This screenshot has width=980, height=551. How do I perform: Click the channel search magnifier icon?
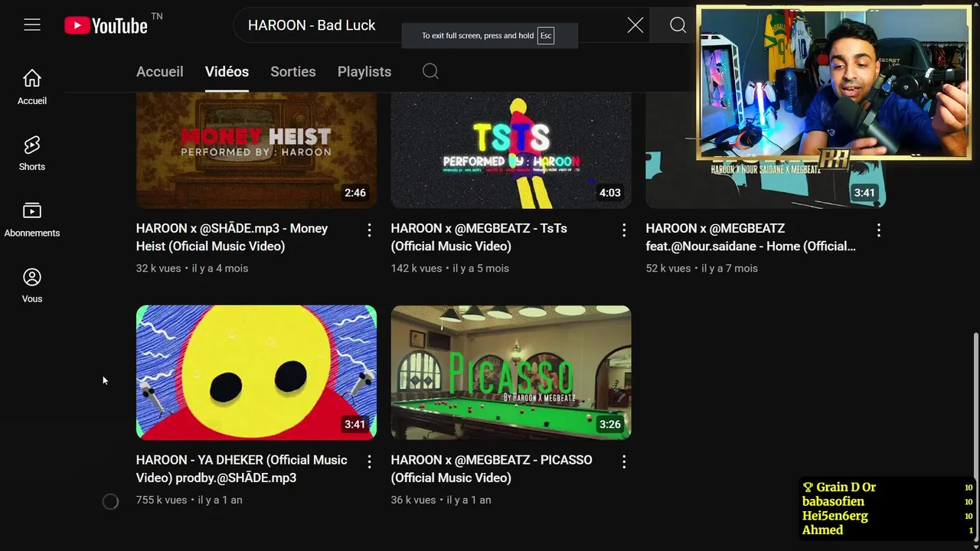click(x=430, y=71)
